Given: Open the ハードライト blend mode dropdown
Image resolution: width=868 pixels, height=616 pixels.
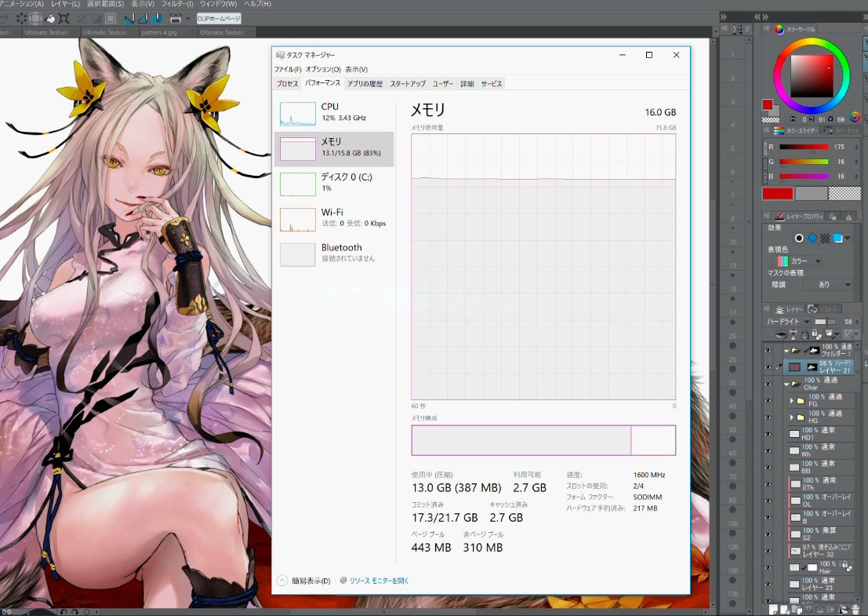Looking at the screenshot, I should pyautogui.click(x=788, y=321).
